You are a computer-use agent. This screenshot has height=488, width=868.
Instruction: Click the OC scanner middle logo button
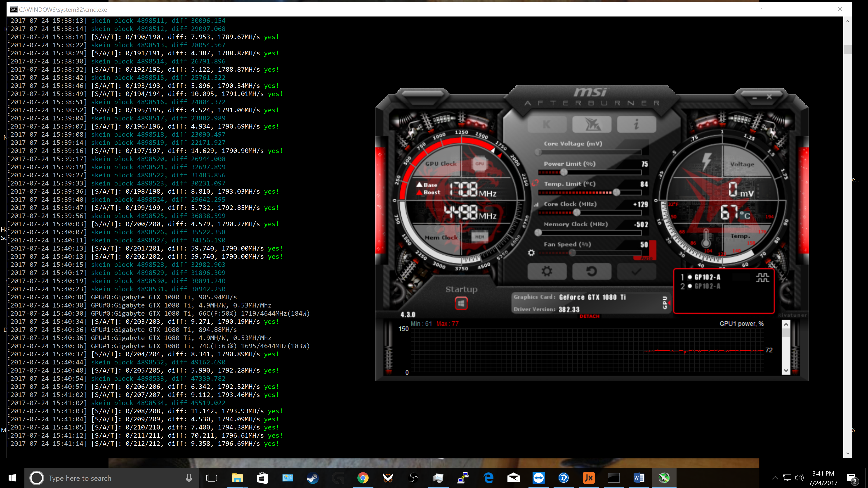pyautogui.click(x=592, y=124)
